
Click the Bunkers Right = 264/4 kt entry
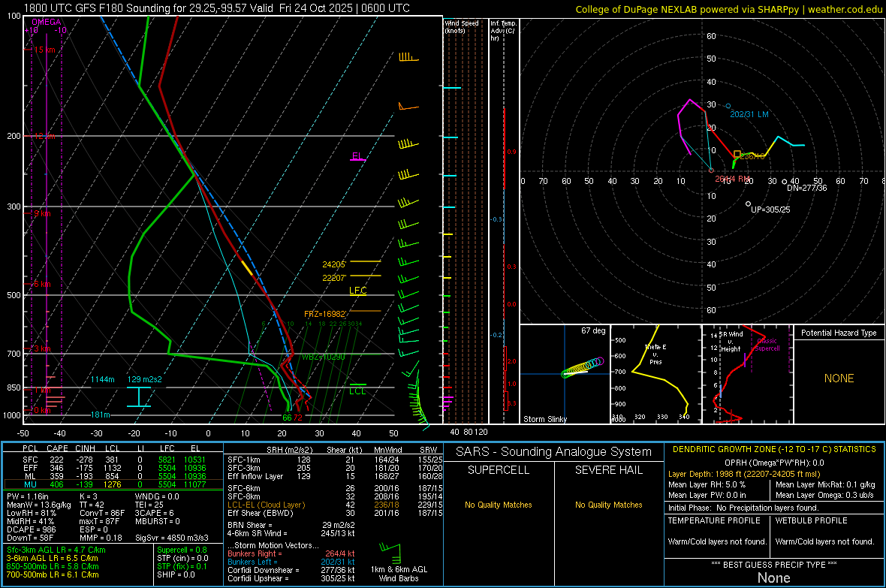(x=291, y=553)
